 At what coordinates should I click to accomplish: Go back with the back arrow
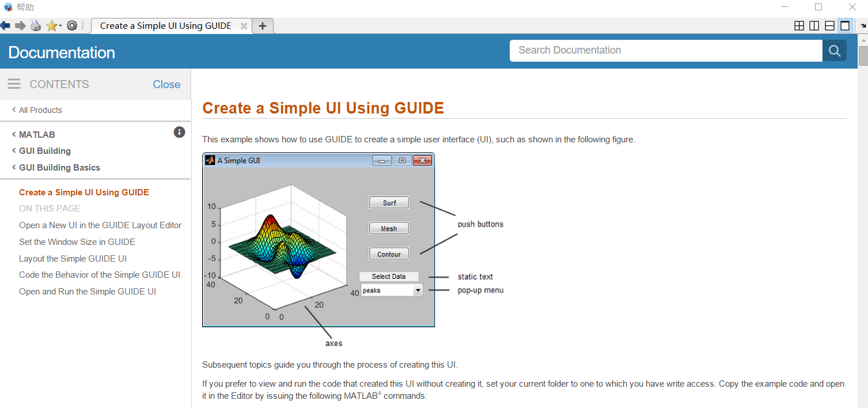pyautogui.click(x=5, y=25)
